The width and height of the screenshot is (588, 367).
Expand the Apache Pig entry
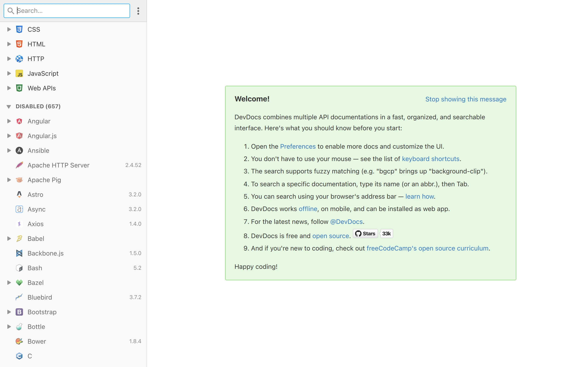click(9, 180)
